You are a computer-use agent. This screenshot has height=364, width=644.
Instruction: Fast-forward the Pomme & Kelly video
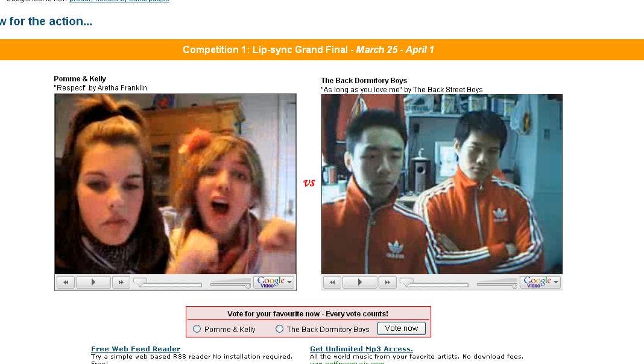121,282
